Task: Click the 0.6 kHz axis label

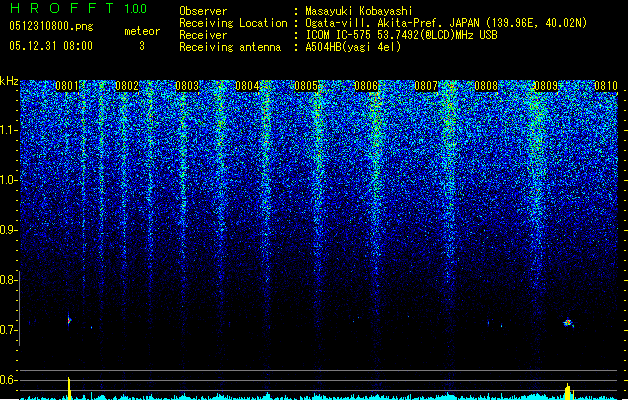Action: (8, 380)
